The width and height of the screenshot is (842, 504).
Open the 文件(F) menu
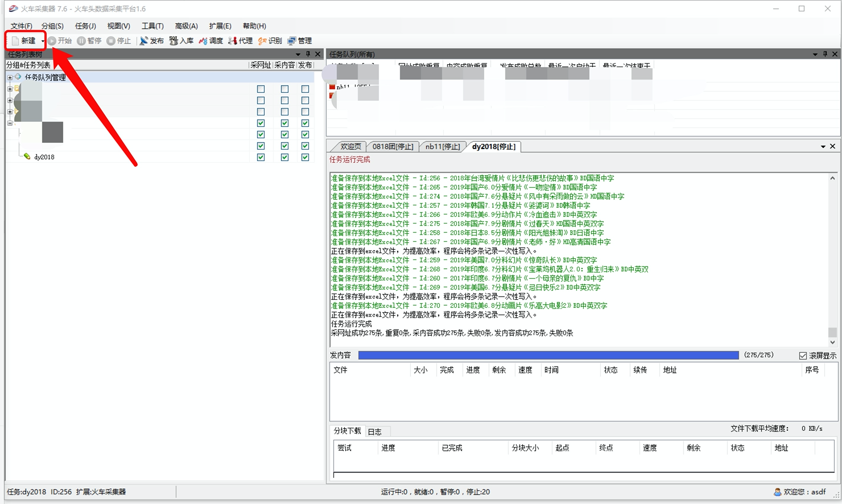tap(21, 26)
